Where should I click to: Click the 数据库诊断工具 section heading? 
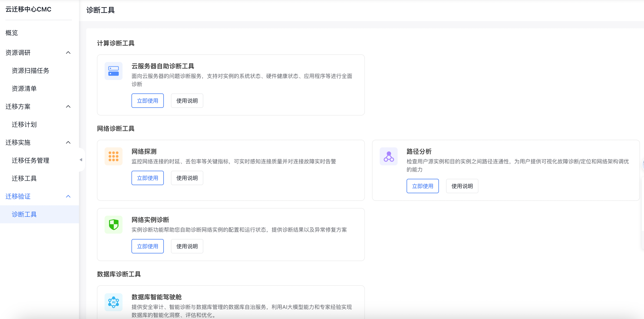[x=119, y=274]
